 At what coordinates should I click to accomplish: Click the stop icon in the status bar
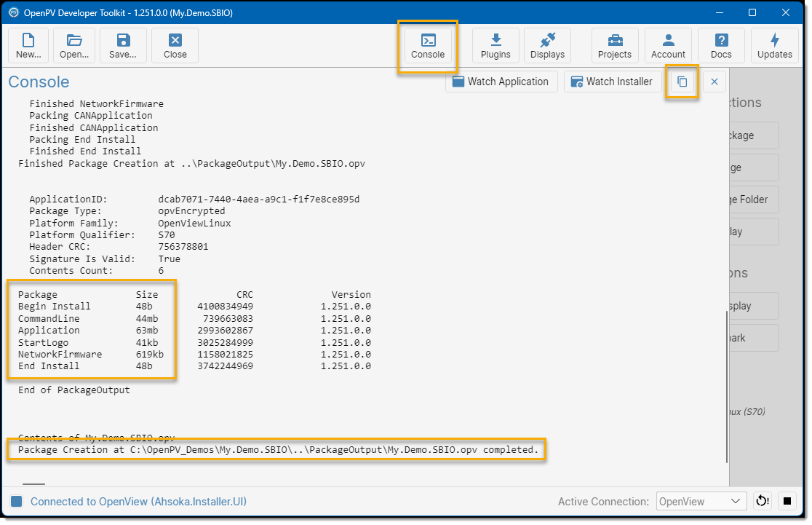[787, 501]
